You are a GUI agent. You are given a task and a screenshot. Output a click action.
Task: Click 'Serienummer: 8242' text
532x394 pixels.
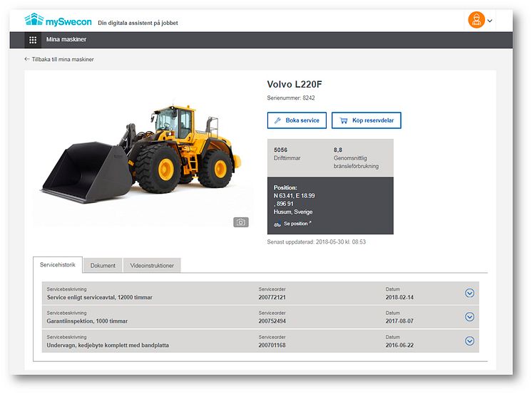[x=291, y=98]
